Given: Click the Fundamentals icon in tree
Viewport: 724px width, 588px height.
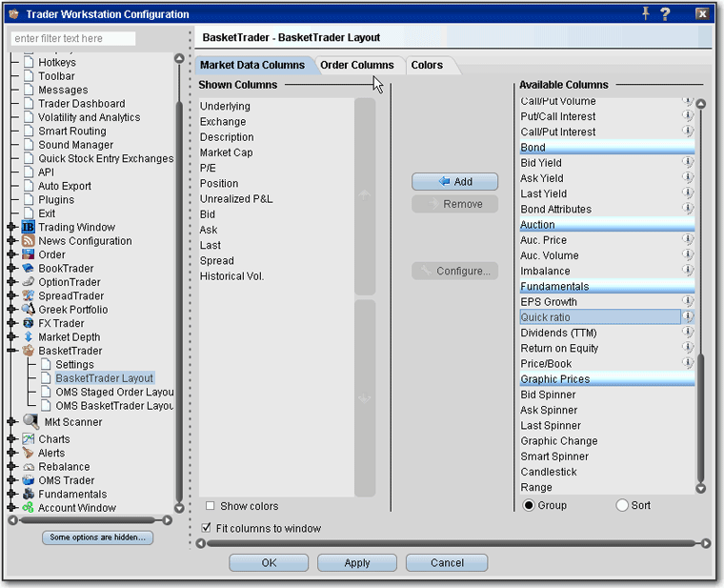Looking at the screenshot, I should 29,495.
